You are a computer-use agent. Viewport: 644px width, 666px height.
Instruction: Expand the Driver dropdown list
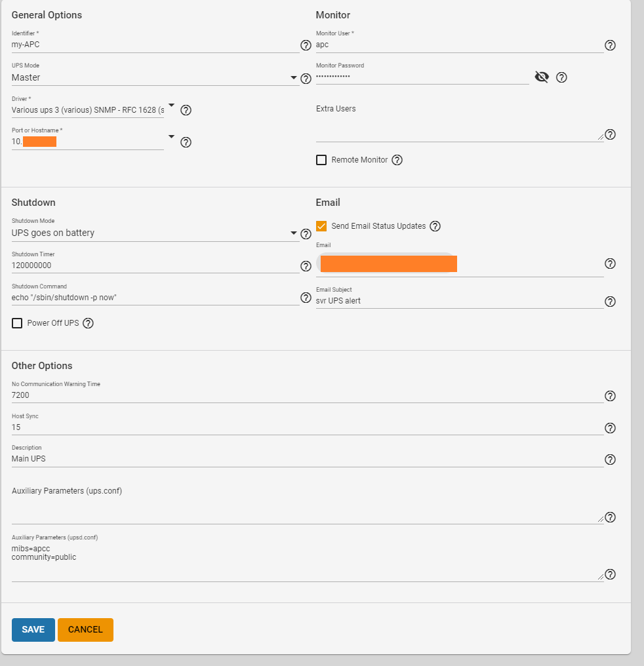tap(171, 105)
